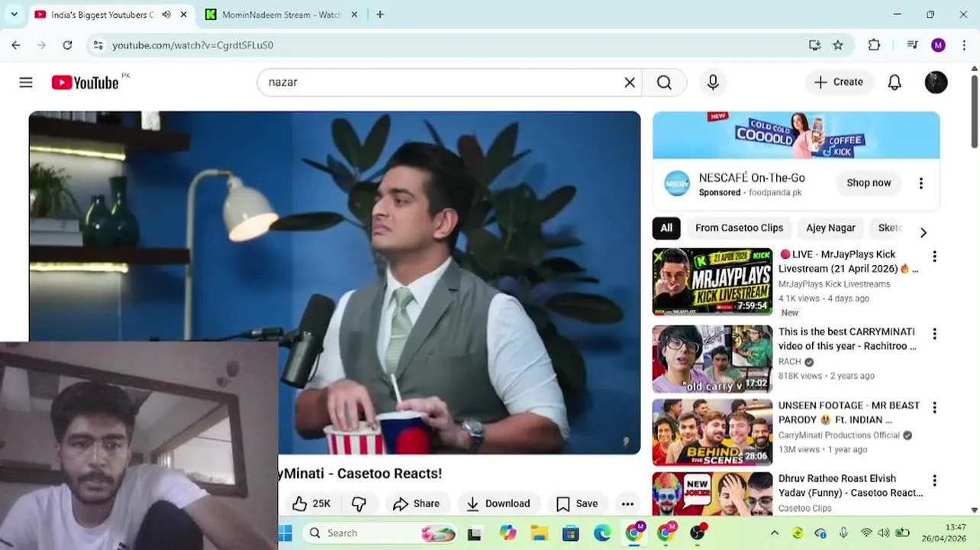Reload the page
This screenshot has width=980, height=550.
[67, 45]
